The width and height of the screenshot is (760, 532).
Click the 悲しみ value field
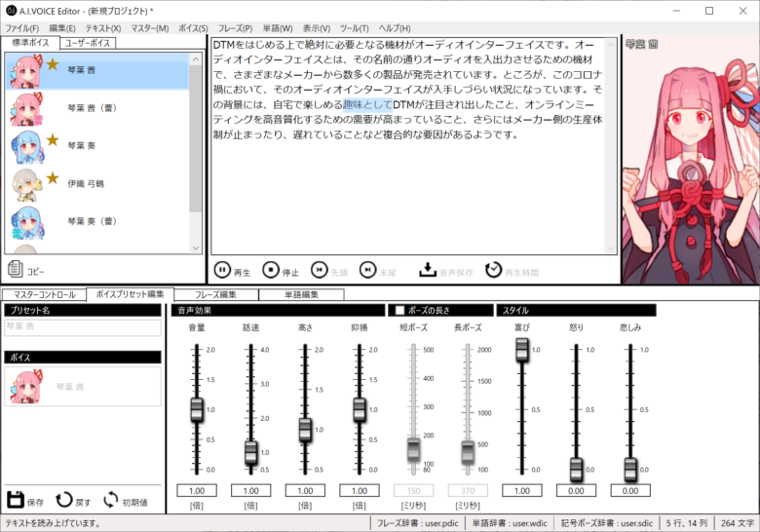[x=630, y=491]
